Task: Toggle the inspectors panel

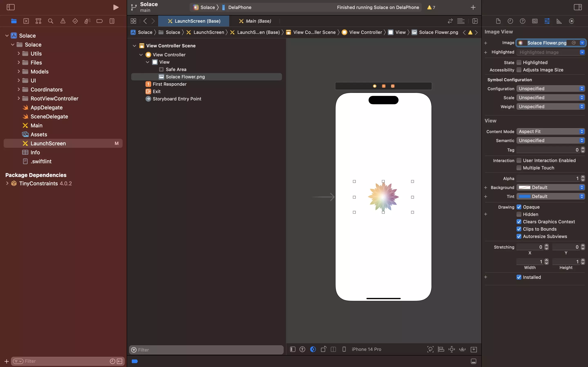Action: 578,7
